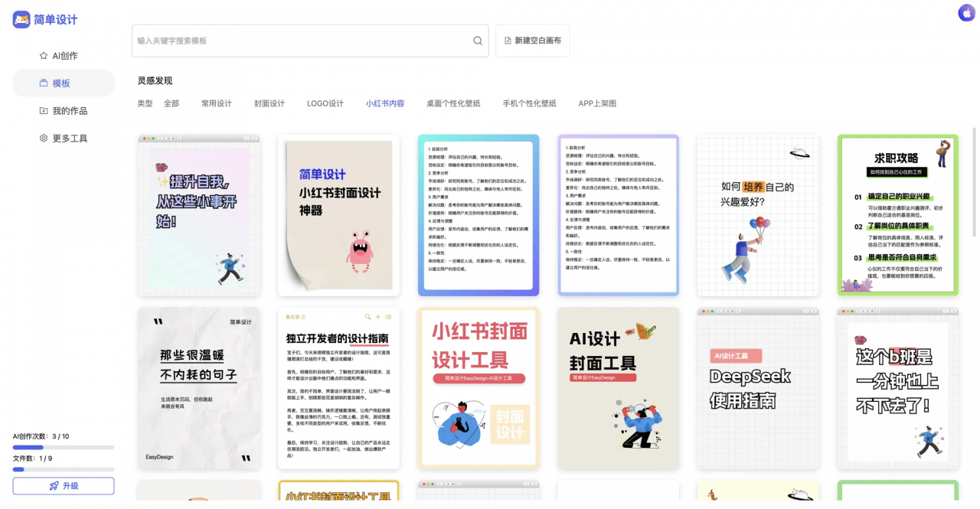This screenshot has width=980, height=509.
Task: Open the 小红书封面设计神器 template
Action: pos(338,216)
